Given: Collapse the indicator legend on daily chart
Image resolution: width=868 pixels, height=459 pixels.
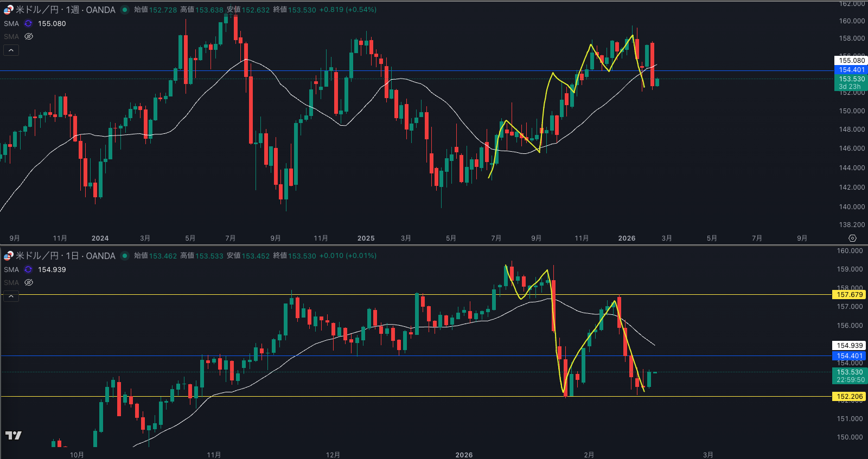Looking at the screenshot, I should click(x=11, y=296).
